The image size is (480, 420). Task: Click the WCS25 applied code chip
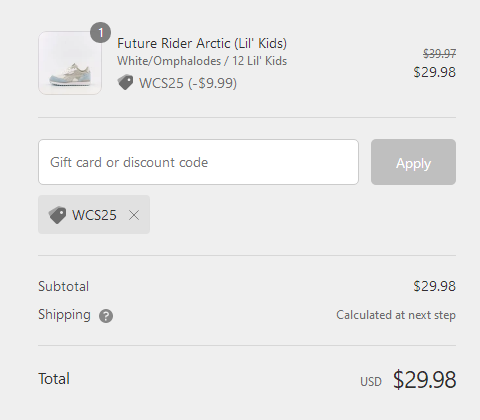coord(94,215)
